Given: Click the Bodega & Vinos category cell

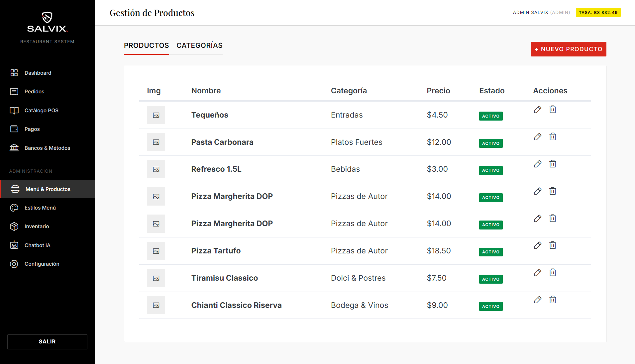Looking at the screenshot, I should point(360,305).
